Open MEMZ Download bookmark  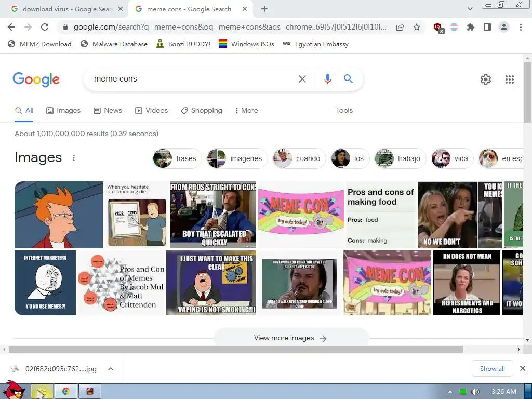(x=39, y=44)
